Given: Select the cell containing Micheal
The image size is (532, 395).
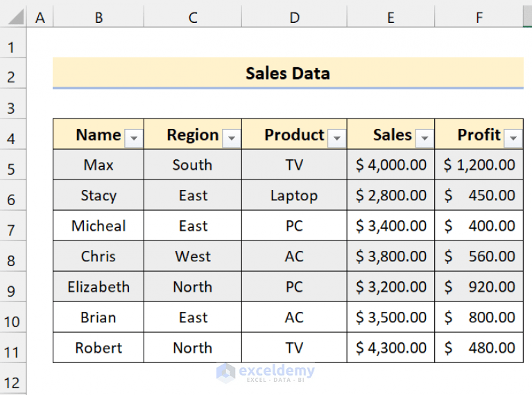Looking at the screenshot, I should (98, 226).
